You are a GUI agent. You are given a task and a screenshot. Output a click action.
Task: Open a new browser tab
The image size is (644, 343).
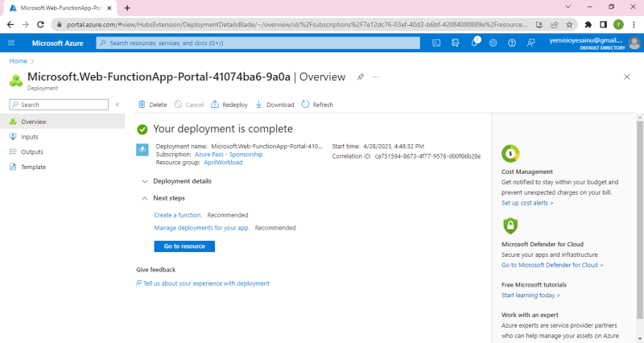(x=127, y=8)
